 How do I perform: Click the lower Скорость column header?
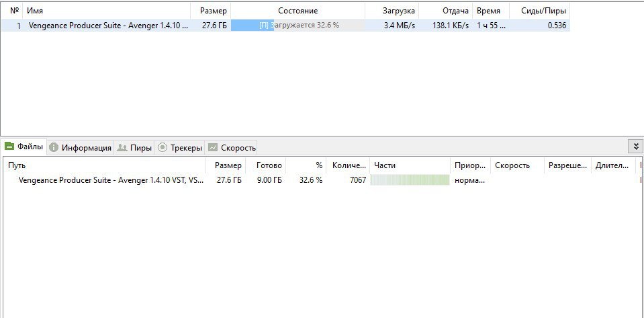tap(517, 165)
